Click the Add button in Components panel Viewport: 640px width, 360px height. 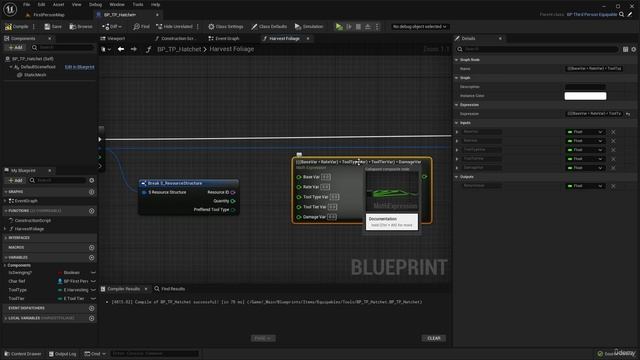16,48
